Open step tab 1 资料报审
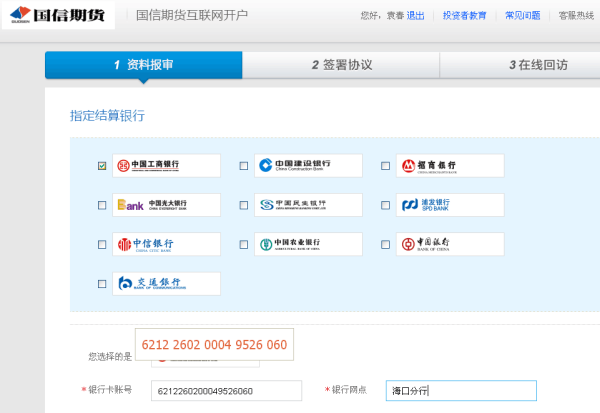Screen dimensions: 600x413 tap(143, 65)
